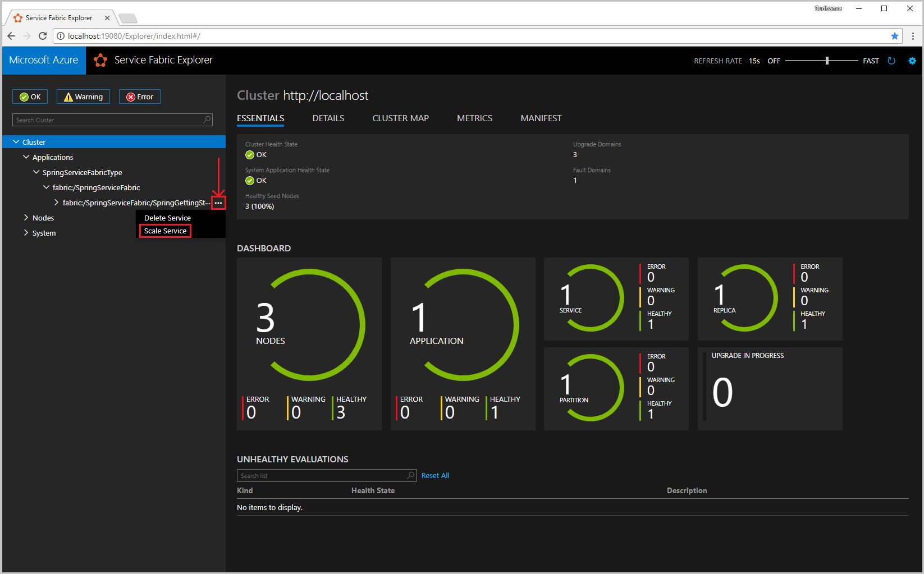Collapse the Applications tree node
The height and width of the screenshot is (574, 924).
(x=26, y=157)
